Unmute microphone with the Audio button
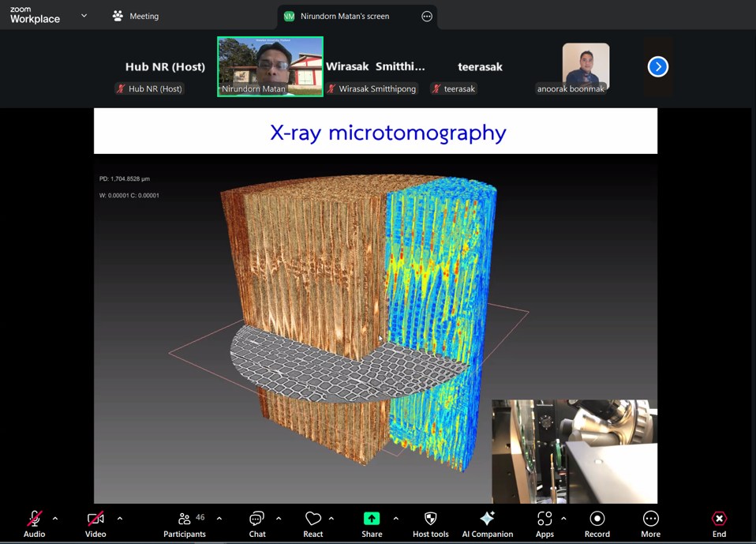The image size is (756, 544). coord(34,523)
